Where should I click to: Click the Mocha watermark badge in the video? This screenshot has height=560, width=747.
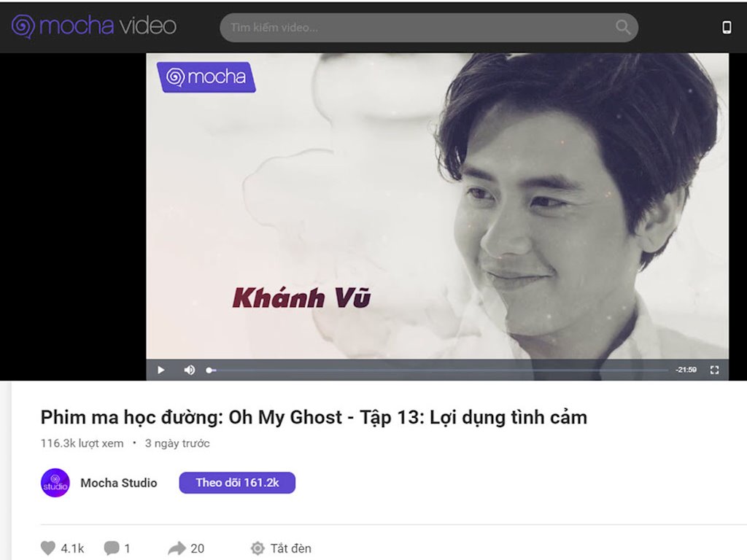[x=206, y=77]
